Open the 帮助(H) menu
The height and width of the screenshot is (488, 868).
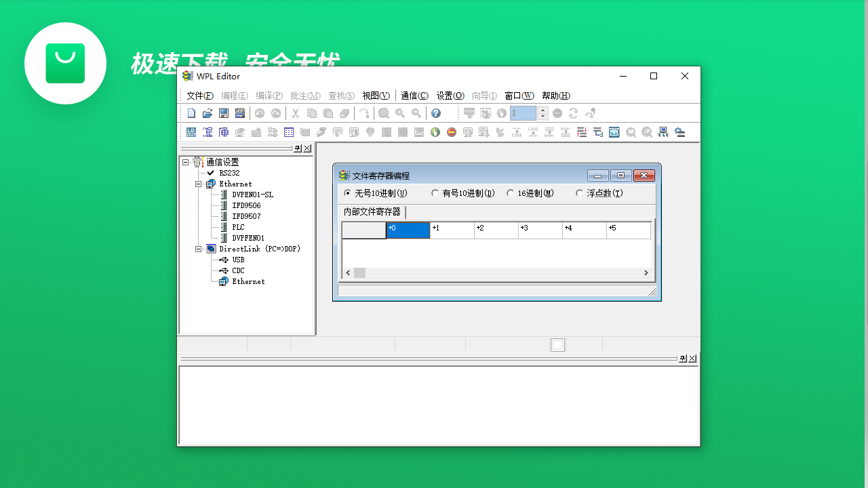click(x=556, y=96)
